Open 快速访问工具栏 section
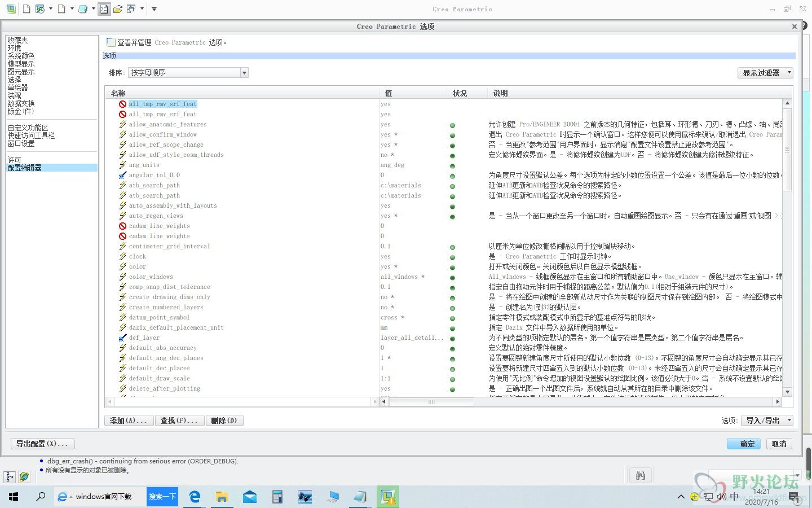This screenshot has height=508, width=812. 31,135
